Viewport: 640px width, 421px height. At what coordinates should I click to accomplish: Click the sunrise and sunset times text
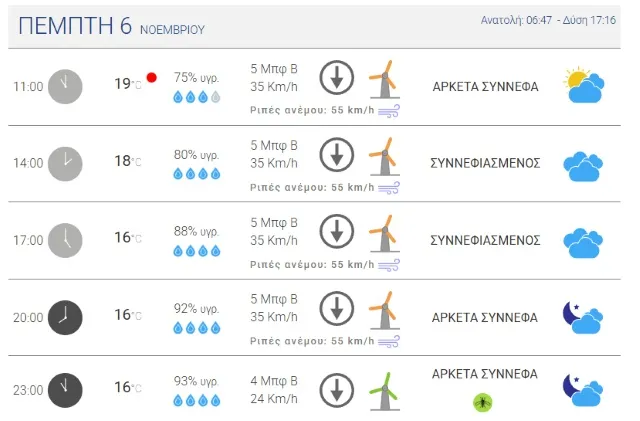[549, 20]
